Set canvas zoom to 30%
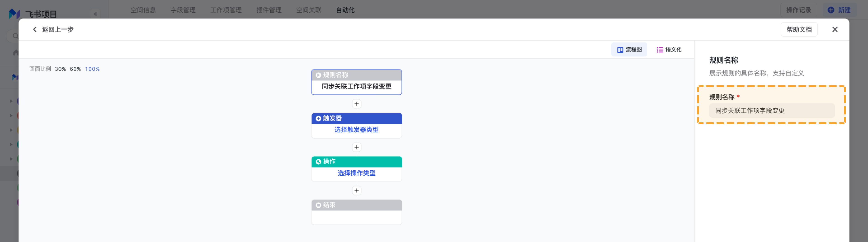 tap(60, 69)
